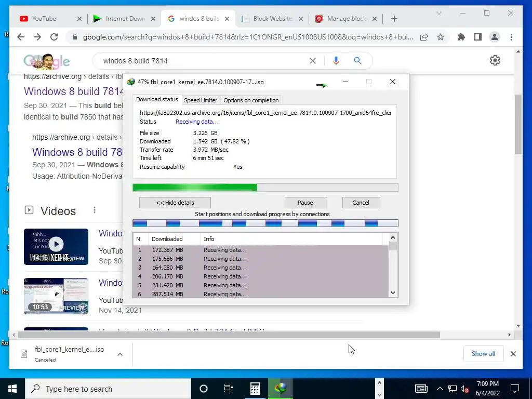
Task: Select Download status tab
Action: (157, 99)
